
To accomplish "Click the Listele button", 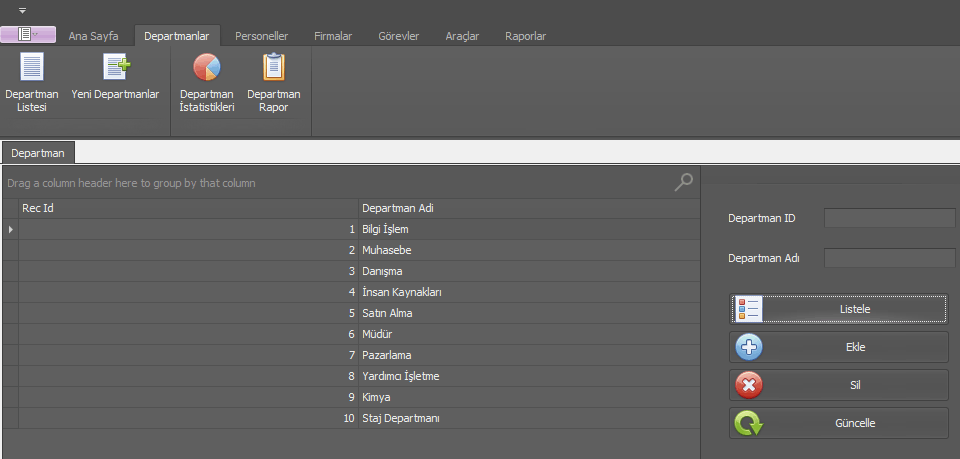I will 839,309.
